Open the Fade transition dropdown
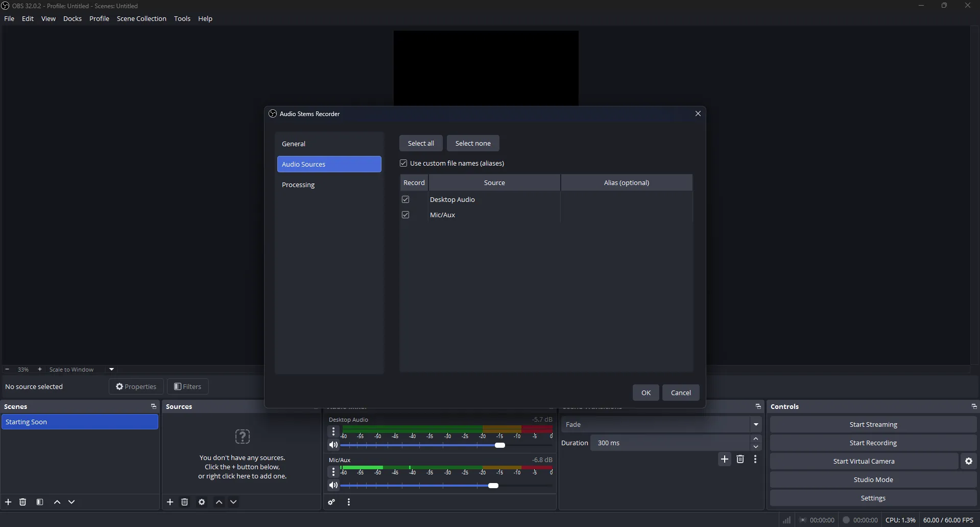The height and width of the screenshot is (527, 980). coord(756,424)
